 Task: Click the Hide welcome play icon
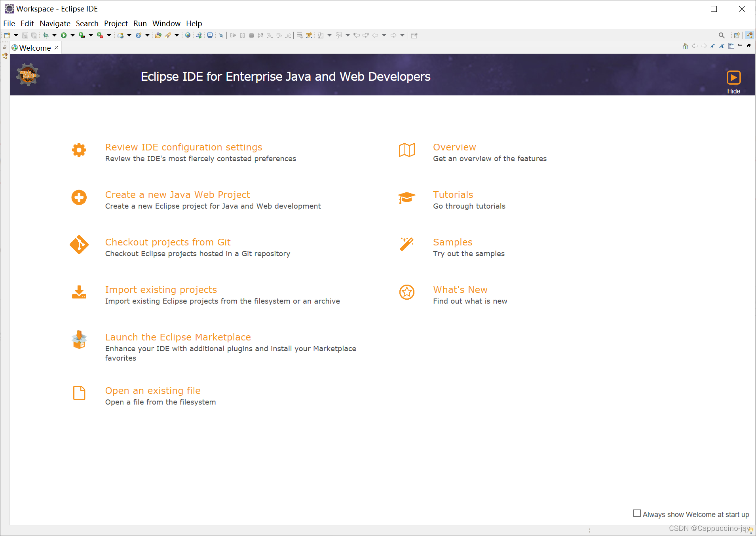coord(733,78)
